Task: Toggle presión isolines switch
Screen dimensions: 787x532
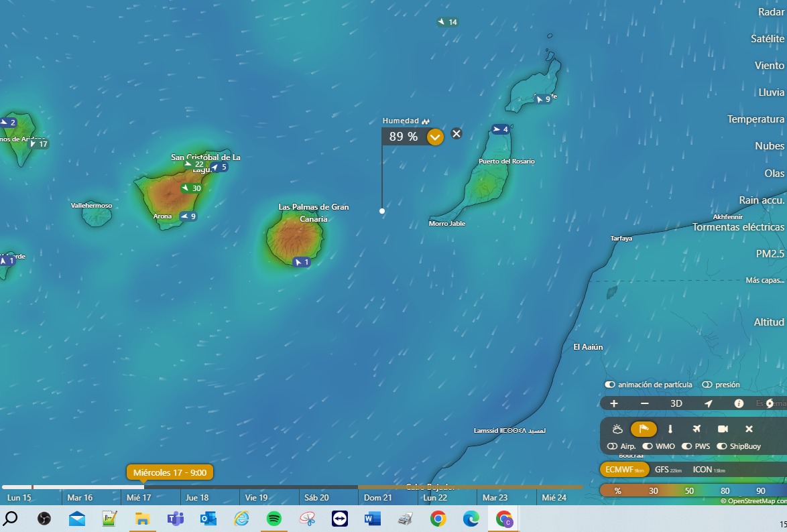Action: (707, 385)
